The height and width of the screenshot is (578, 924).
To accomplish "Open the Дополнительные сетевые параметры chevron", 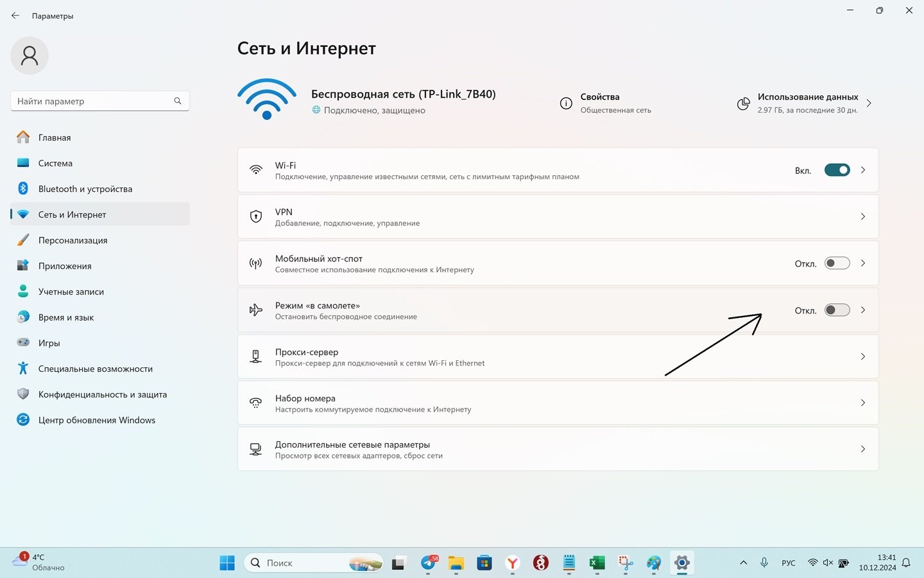I will [863, 449].
